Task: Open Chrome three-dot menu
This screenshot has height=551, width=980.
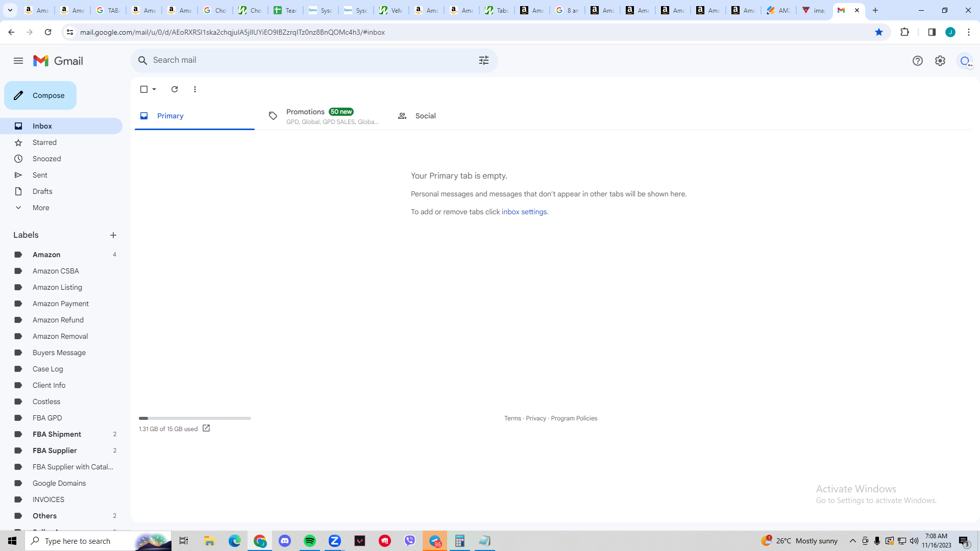Action: [x=969, y=32]
